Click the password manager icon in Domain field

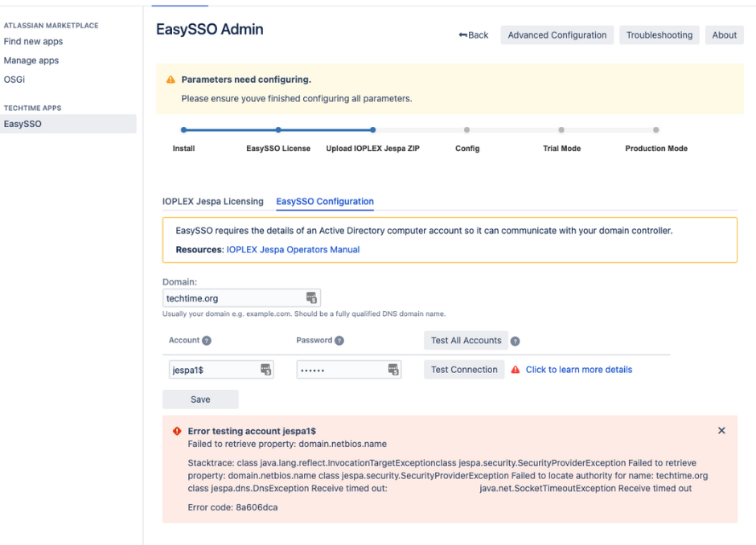[x=311, y=298]
